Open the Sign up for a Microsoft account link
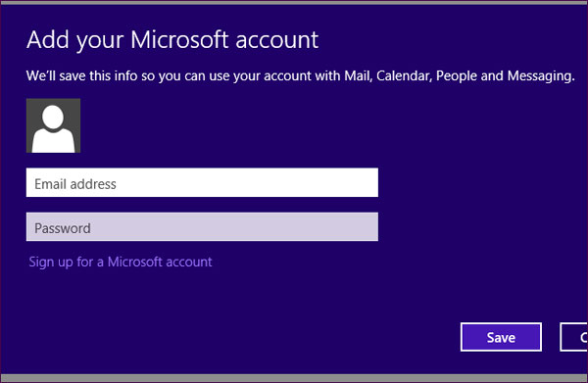Viewport: 588px width, 383px height. click(121, 262)
